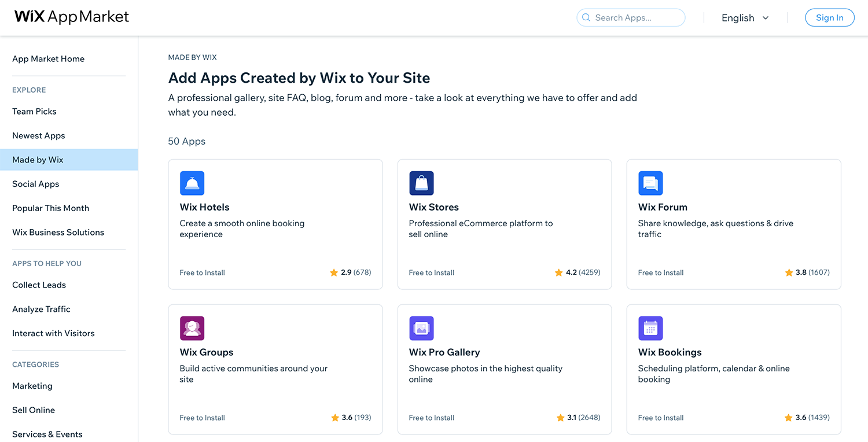
Task: Open the Wix Bookings app title
Action: 670,352
